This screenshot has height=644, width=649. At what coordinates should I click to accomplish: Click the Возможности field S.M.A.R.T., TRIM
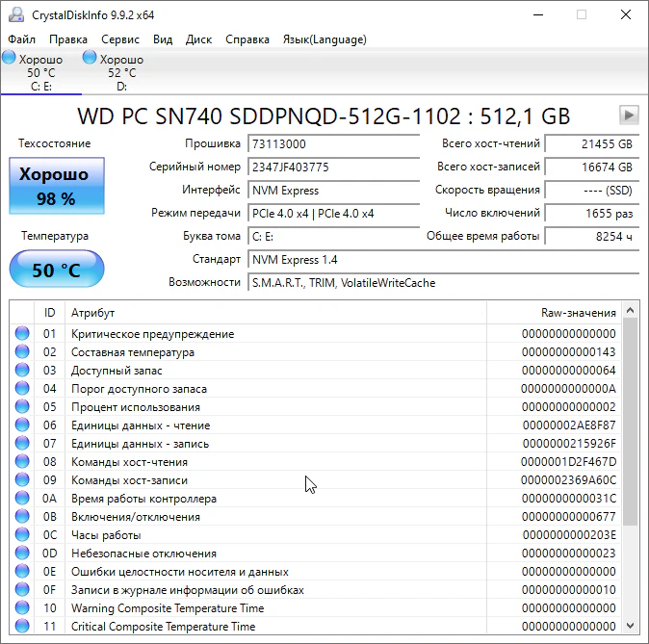pyautogui.click(x=443, y=283)
